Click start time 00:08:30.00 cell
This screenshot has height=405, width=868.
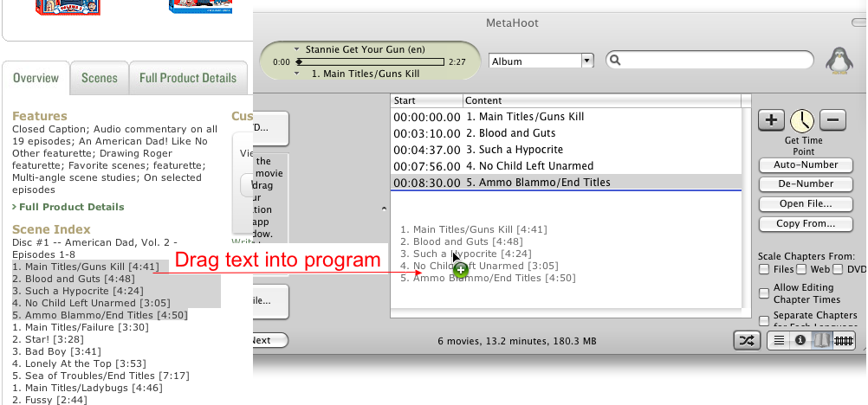427,183
